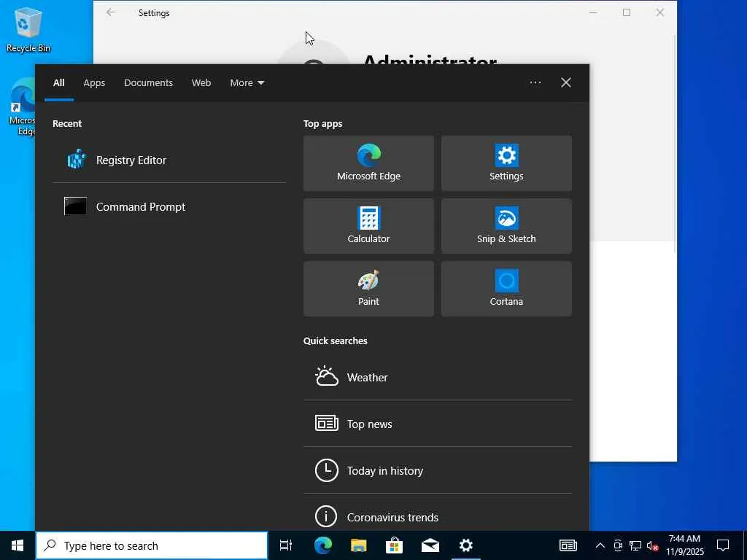Open the search panel options ellipsis
The image size is (747, 560).
click(x=535, y=82)
